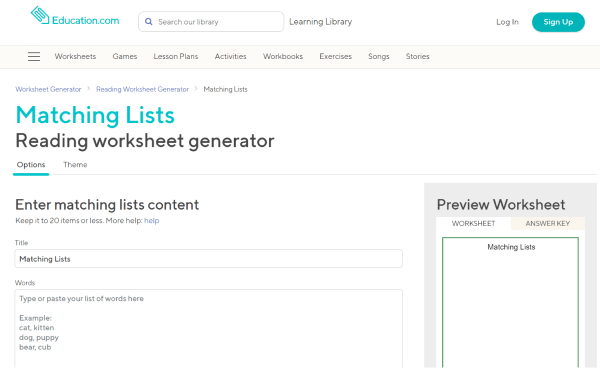Open the Lesson Plans menu item
600x368 pixels.
click(176, 57)
